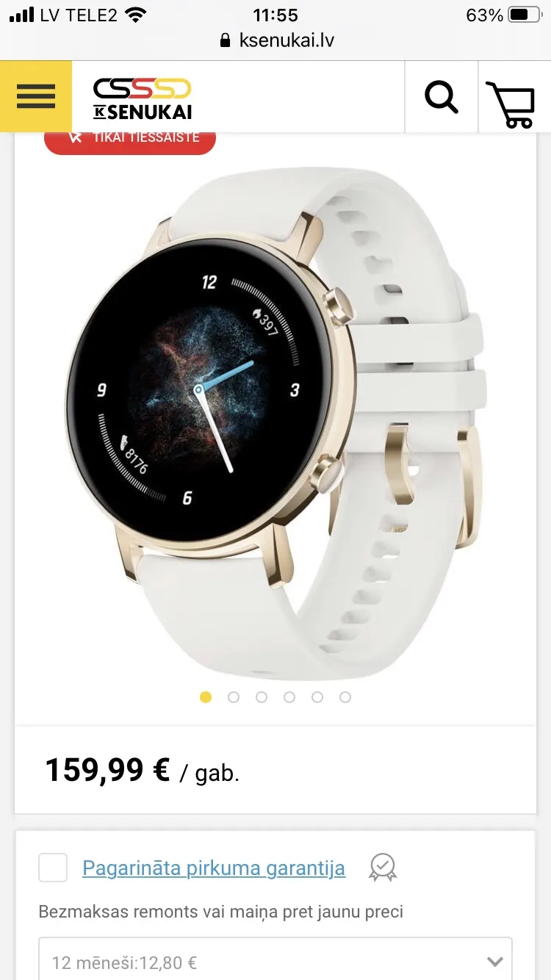The height and width of the screenshot is (980, 551).
Task: Expand the 12 mēneši warranty dropdown
Action: pos(275,960)
